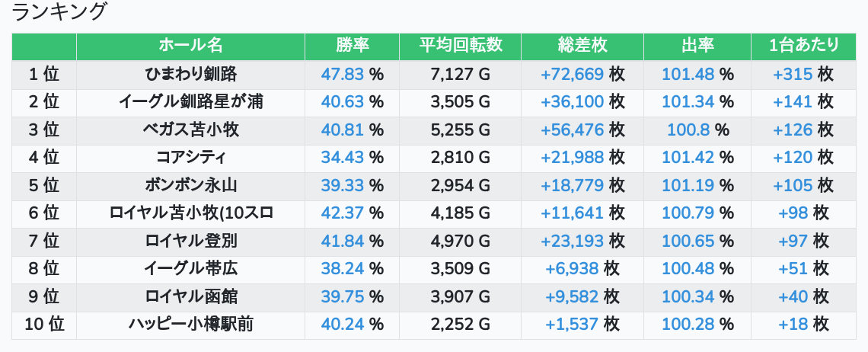Click the ランキング heading
Viewport: 868px width, 352px height.
(60, 12)
